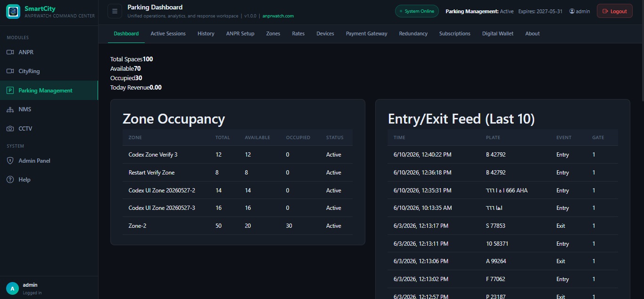Click the admin username in header
Screen dimensions: 644x299
(583, 11)
